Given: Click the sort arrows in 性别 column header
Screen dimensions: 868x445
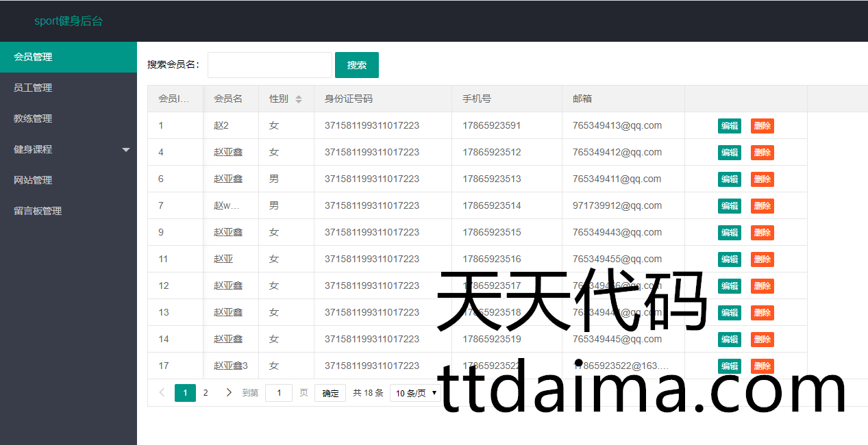Looking at the screenshot, I should coord(299,99).
